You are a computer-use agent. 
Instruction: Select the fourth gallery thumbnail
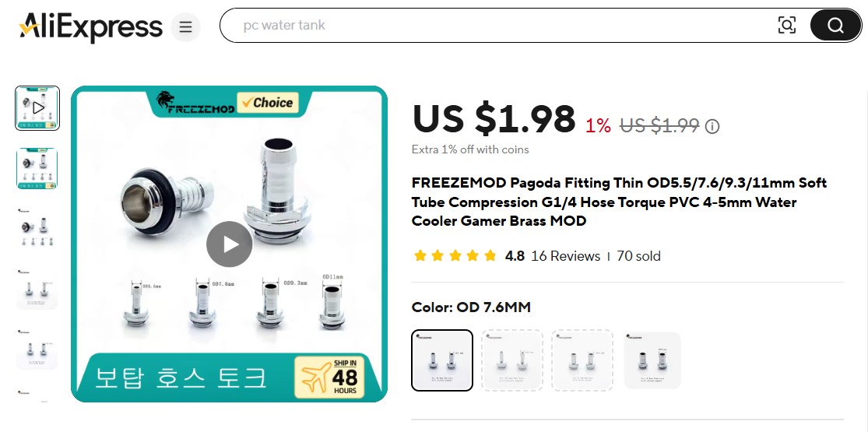click(x=37, y=288)
